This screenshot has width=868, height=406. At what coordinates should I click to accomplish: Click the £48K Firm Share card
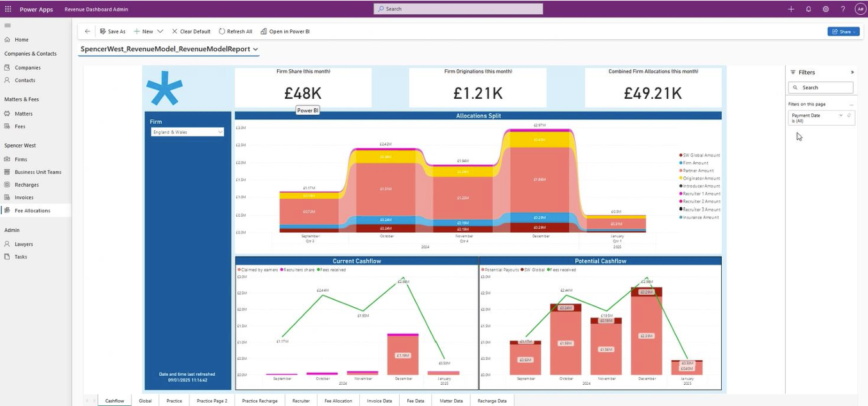(x=303, y=87)
